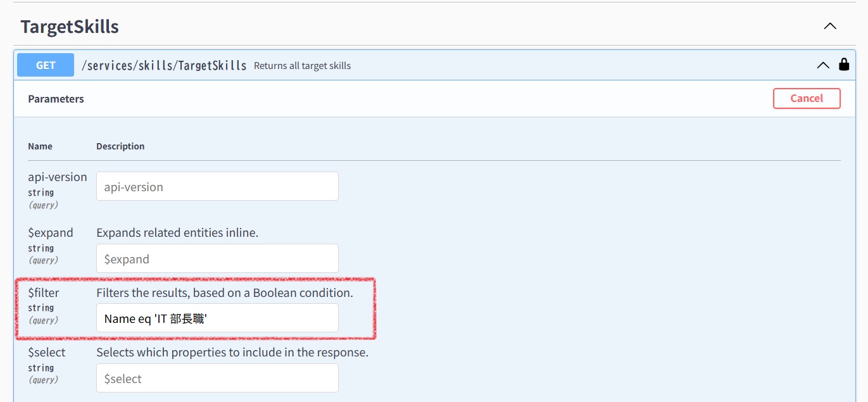This screenshot has width=868, height=402.
Task: Click the api-version parameter label
Action: coord(58,177)
